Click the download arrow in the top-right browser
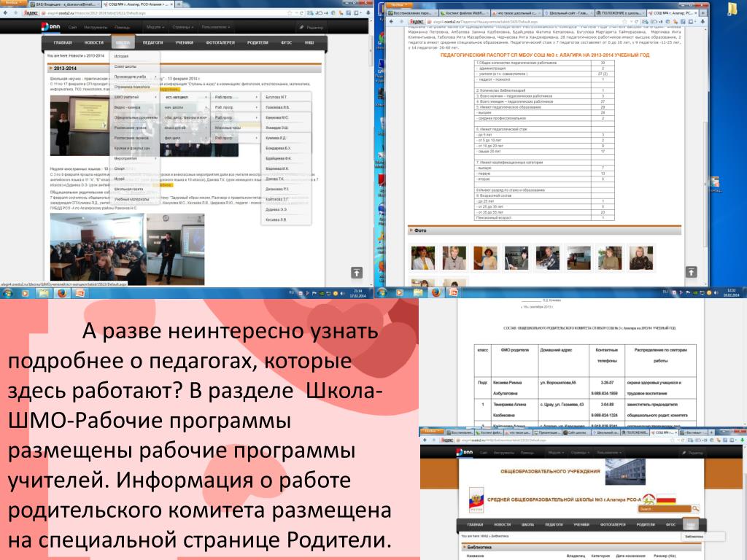The width and height of the screenshot is (747, 560). [x=704, y=21]
